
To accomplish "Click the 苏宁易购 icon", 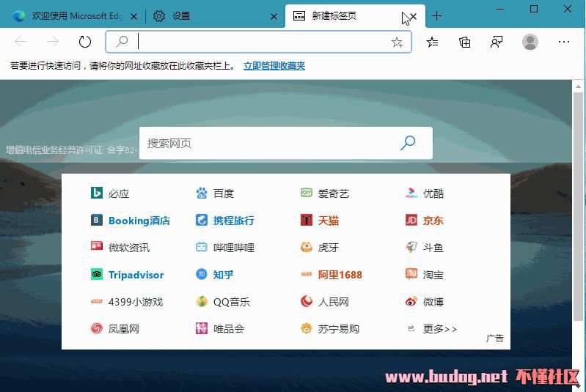I will (307, 328).
